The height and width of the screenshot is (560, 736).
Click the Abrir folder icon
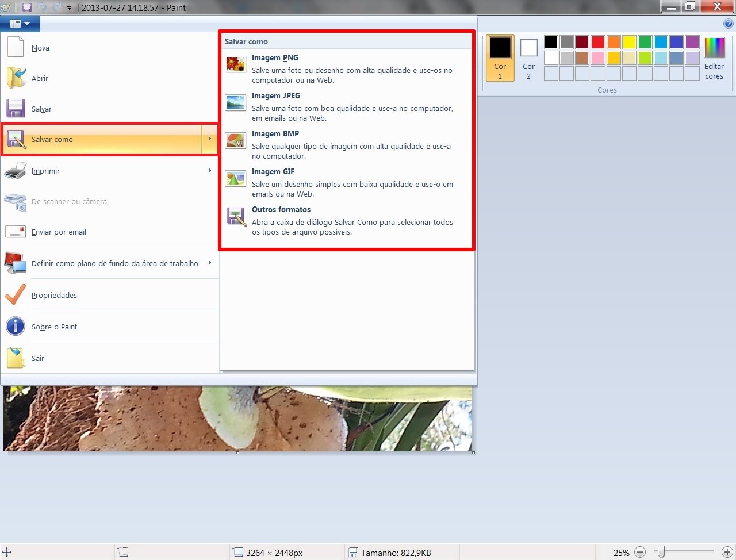(16, 78)
